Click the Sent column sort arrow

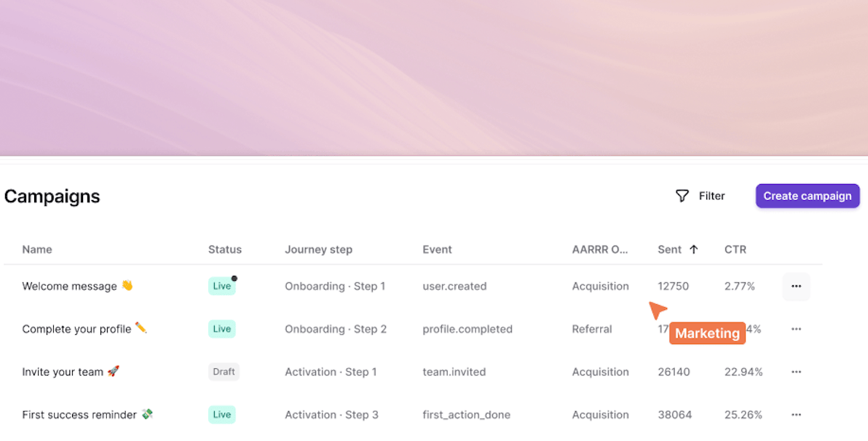693,250
